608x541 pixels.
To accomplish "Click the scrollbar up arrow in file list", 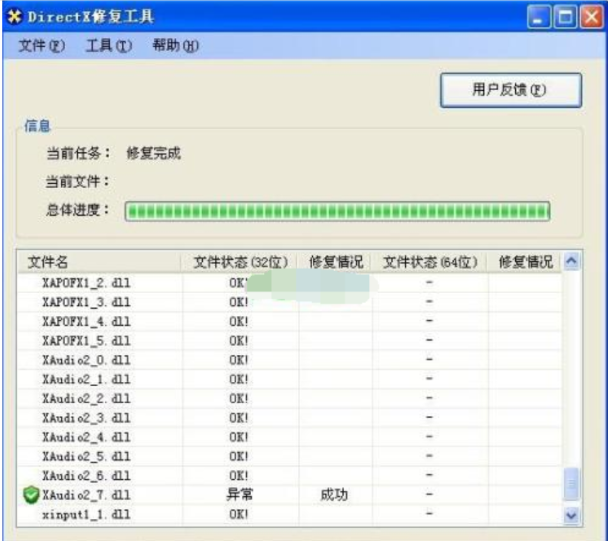I will coord(572,261).
